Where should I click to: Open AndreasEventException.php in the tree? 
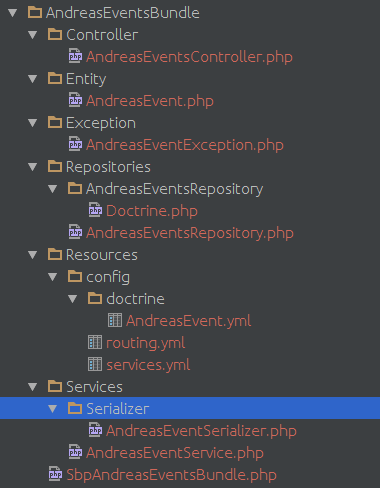185,145
